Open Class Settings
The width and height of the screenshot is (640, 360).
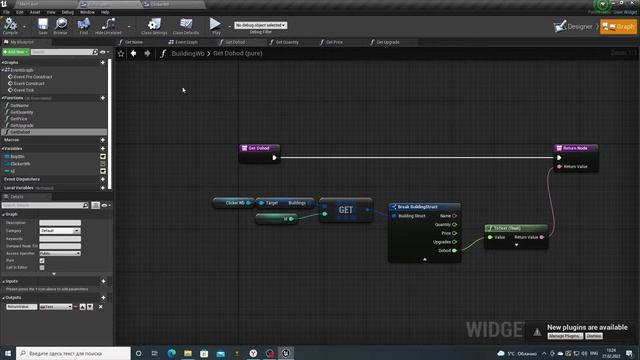click(x=154, y=26)
